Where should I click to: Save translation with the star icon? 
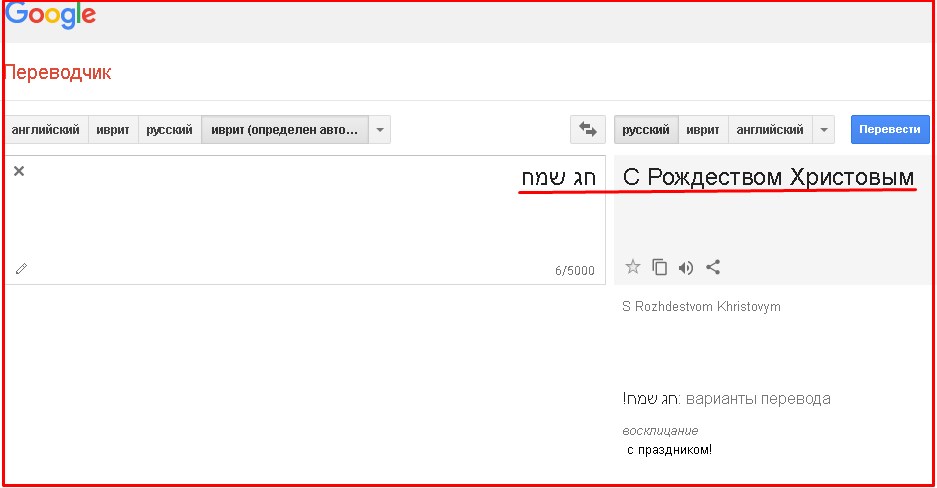pos(632,266)
